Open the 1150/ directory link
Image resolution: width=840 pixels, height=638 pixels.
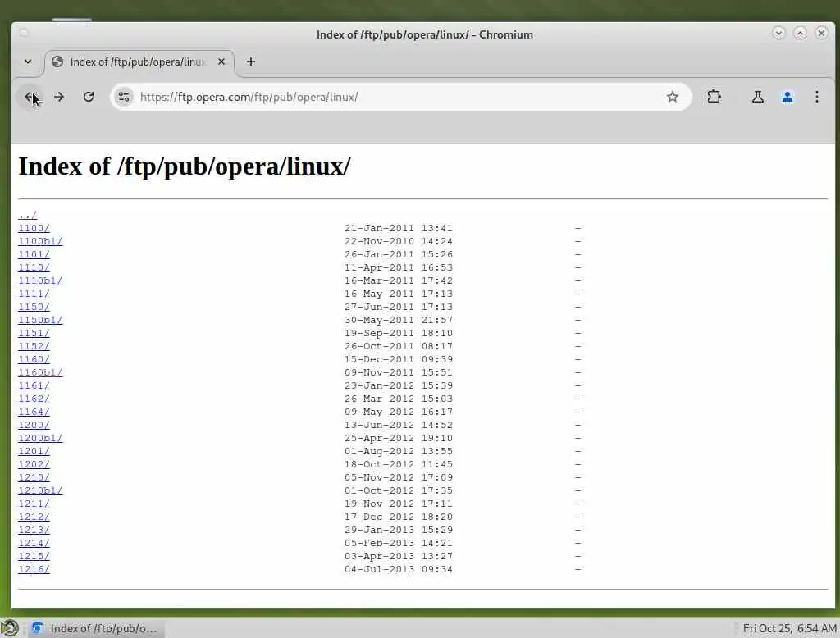[x=34, y=307]
